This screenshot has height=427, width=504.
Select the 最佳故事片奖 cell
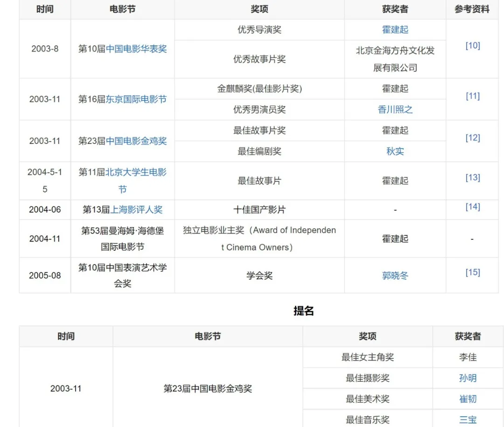pos(259,130)
